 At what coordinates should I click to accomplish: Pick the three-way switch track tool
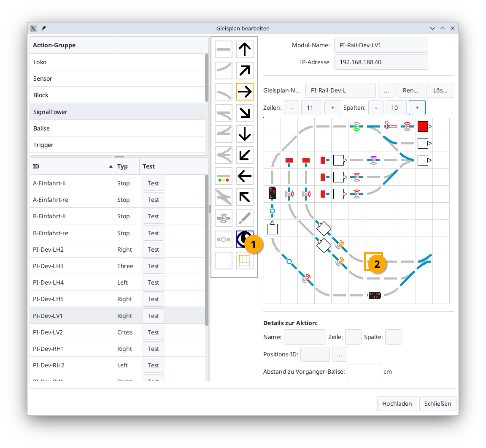tap(224, 154)
